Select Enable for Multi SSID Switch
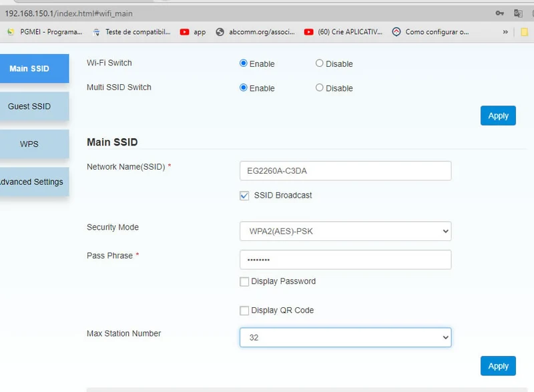 [x=243, y=88]
